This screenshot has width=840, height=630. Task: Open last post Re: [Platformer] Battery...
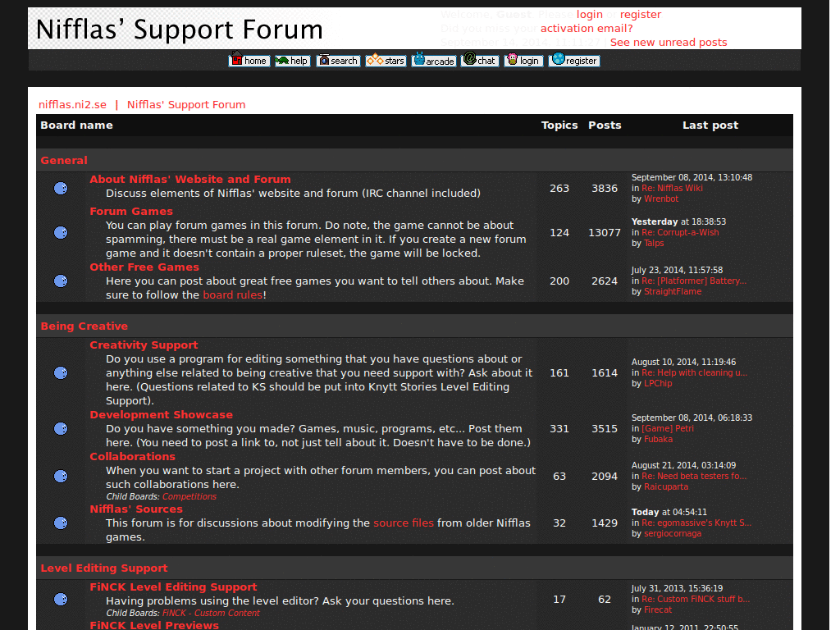pyautogui.click(x=694, y=281)
